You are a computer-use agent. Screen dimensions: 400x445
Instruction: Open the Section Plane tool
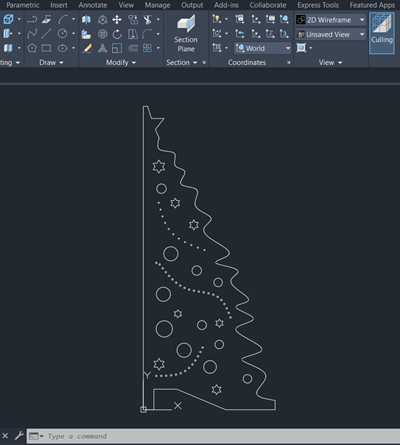tap(186, 34)
